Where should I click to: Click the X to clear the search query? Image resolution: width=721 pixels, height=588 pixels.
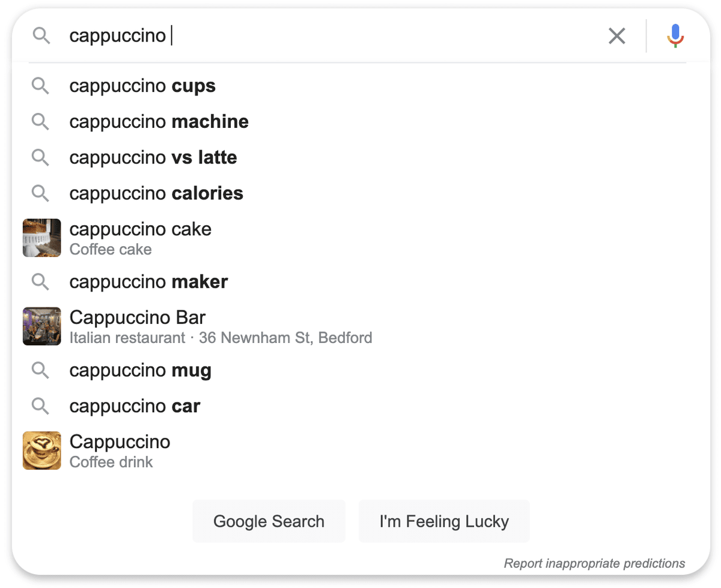617,36
